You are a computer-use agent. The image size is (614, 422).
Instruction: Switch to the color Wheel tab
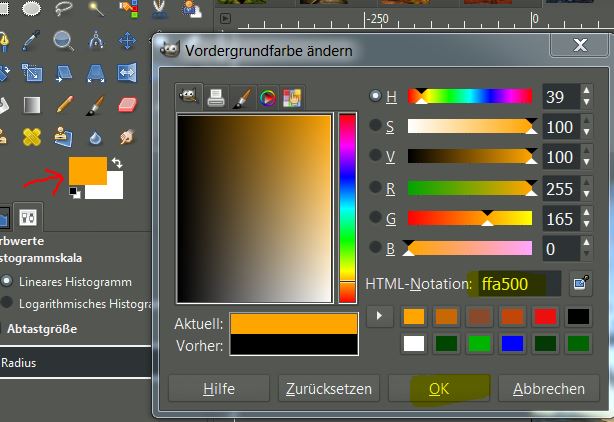click(x=267, y=97)
